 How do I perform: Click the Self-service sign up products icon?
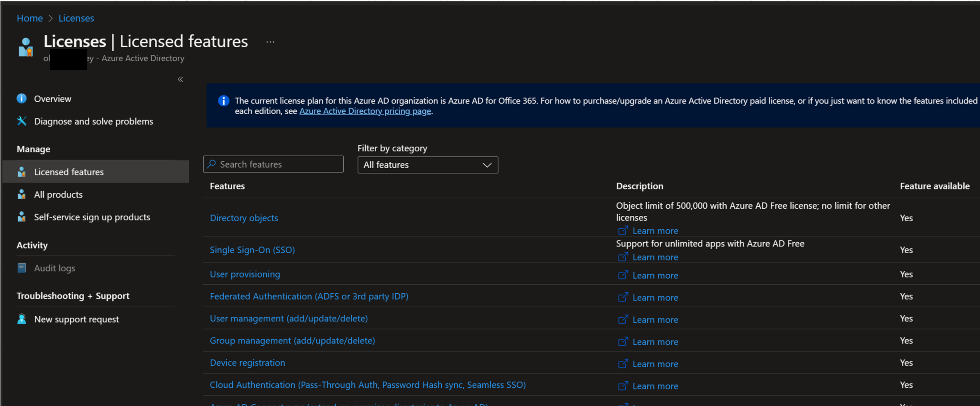tap(22, 217)
